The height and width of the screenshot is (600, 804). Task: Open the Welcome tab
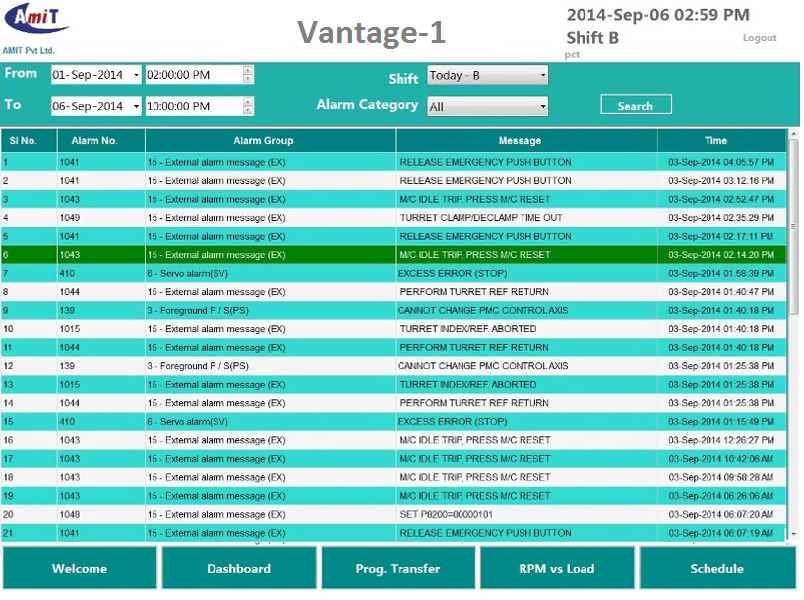[x=79, y=568]
